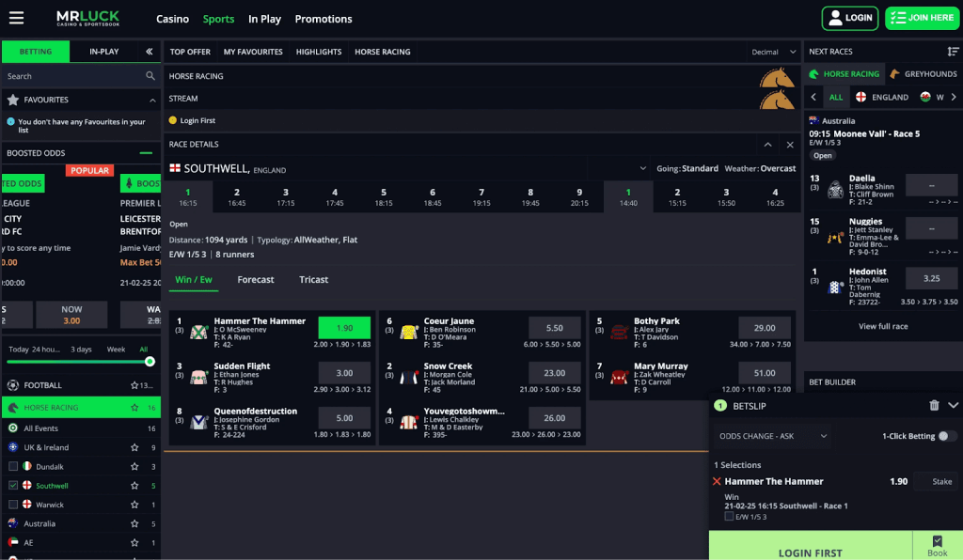Uncheck the Southwell checkbox
Image resolution: width=963 pixels, height=560 pixels.
pos(13,485)
